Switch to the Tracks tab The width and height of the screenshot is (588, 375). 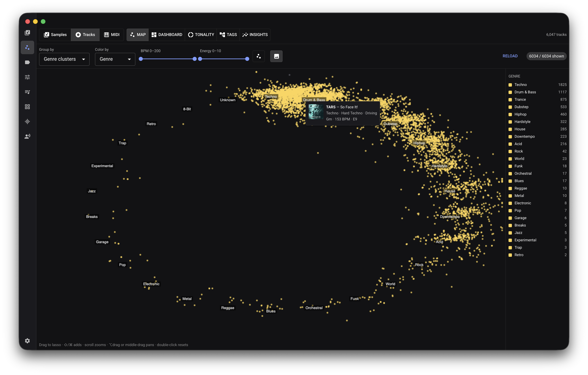(x=85, y=35)
